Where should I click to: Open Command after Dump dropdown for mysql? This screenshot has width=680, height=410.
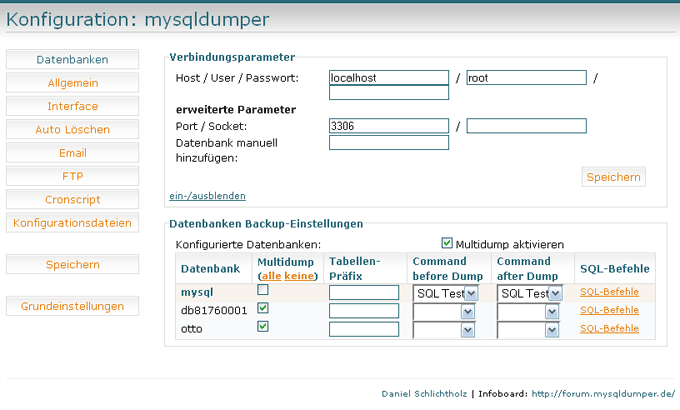530,293
